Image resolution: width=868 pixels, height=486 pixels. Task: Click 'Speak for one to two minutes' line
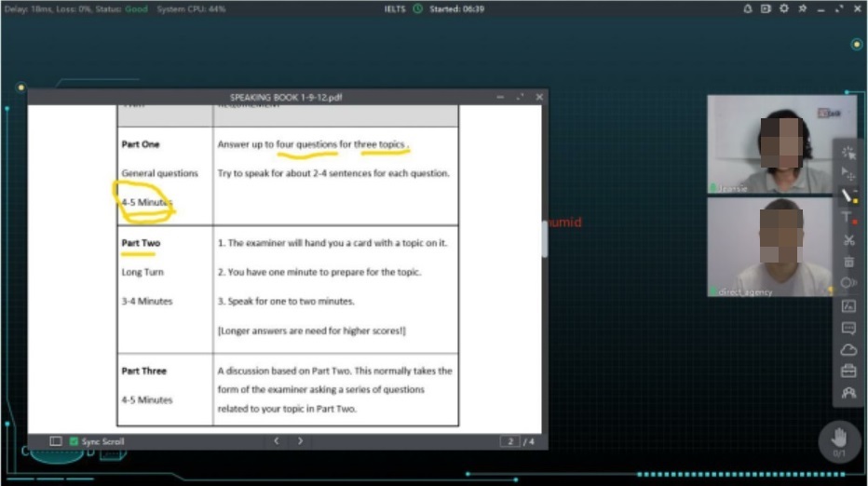coord(286,301)
